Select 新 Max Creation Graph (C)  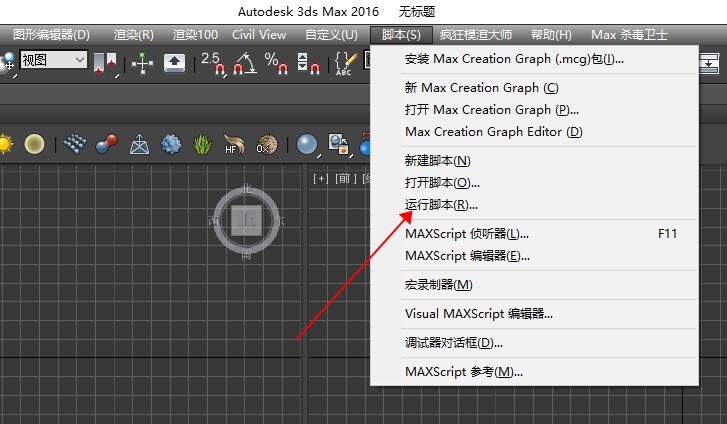click(x=534, y=88)
